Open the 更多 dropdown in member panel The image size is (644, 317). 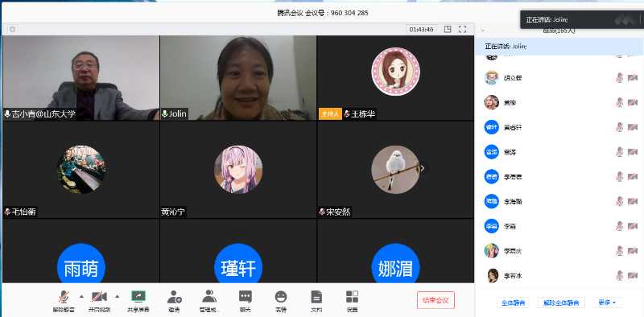click(607, 303)
